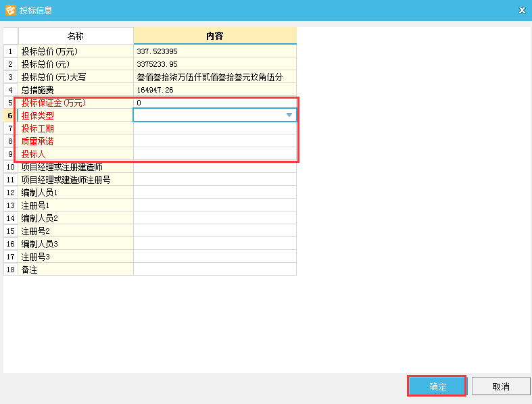Click the 编制人员1 content field
This screenshot has height=404, width=532.
(x=214, y=193)
